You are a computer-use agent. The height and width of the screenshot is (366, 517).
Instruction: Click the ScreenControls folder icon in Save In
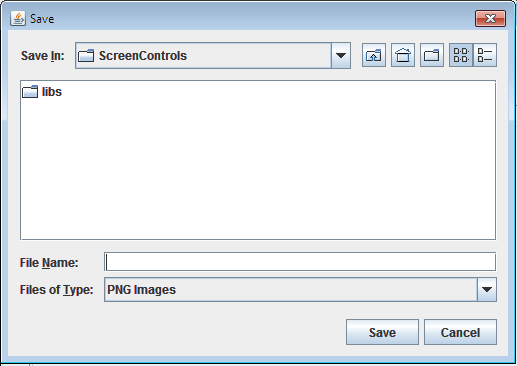click(x=86, y=55)
